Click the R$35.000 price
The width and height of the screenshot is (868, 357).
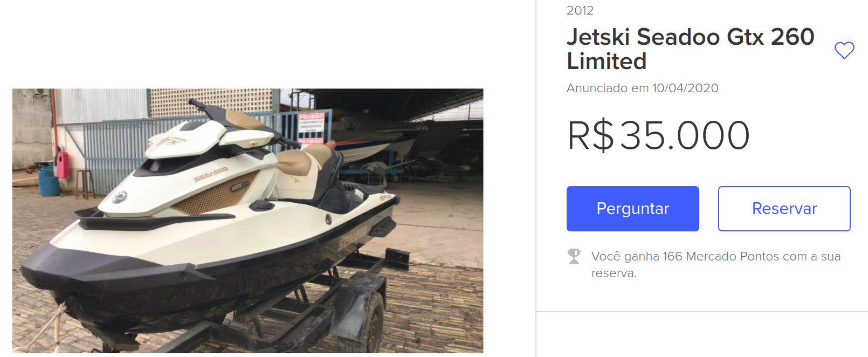pos(658,135)
